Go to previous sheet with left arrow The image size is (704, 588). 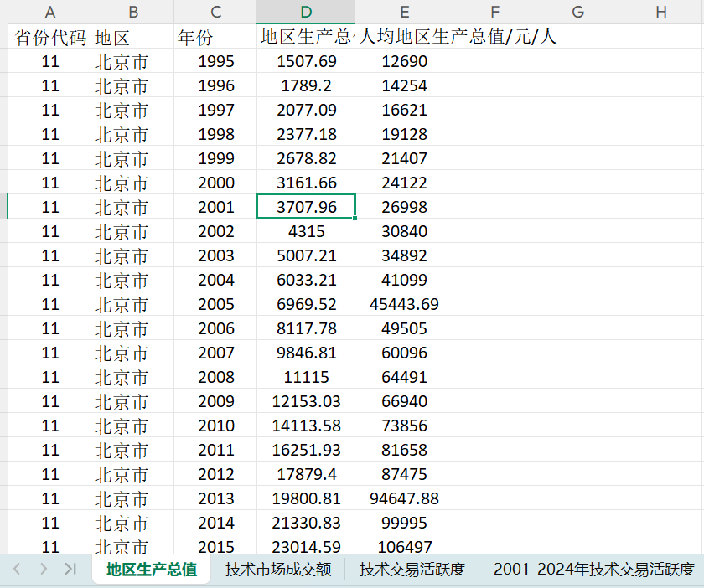17,569
